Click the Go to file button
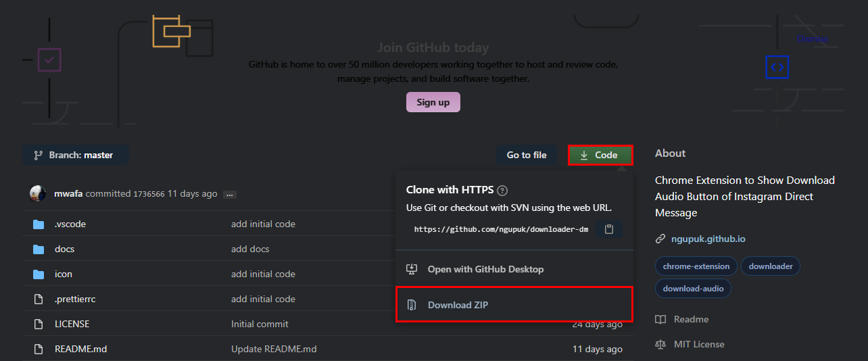This screenshot has width=868, height=361. (x=527, y=155)
